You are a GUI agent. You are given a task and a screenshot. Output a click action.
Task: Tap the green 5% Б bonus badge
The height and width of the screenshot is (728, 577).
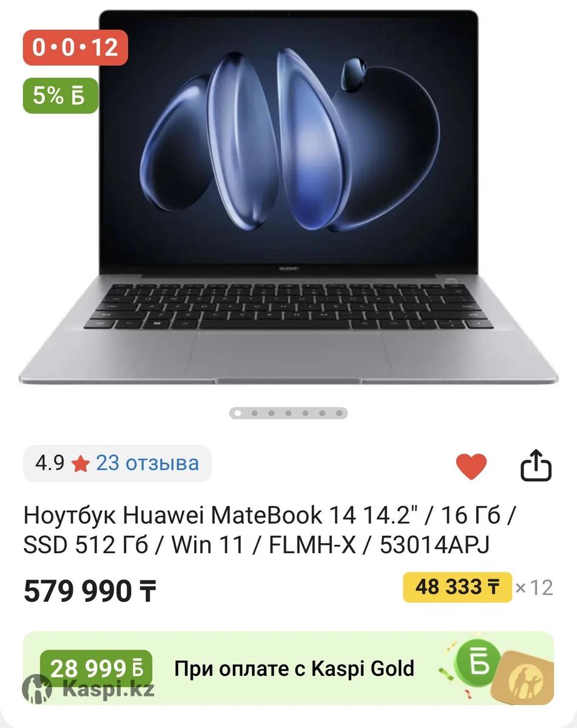[x=61, y=95]
